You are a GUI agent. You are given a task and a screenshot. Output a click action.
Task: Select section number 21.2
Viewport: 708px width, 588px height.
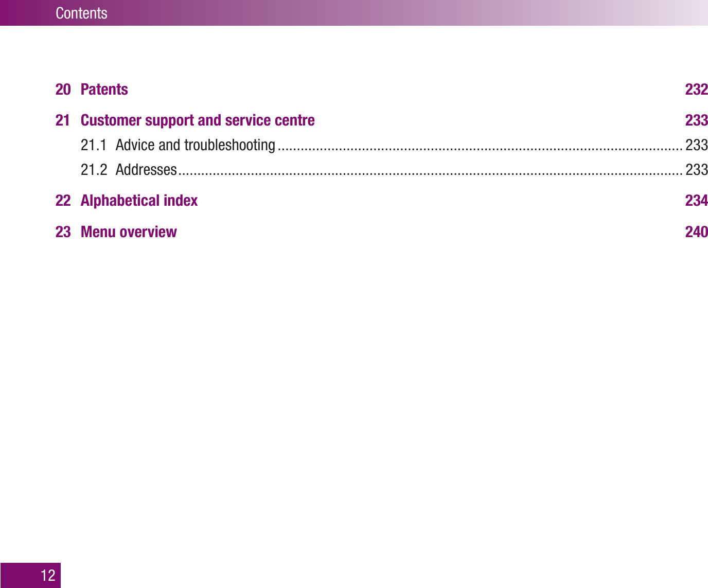point(94,169)
